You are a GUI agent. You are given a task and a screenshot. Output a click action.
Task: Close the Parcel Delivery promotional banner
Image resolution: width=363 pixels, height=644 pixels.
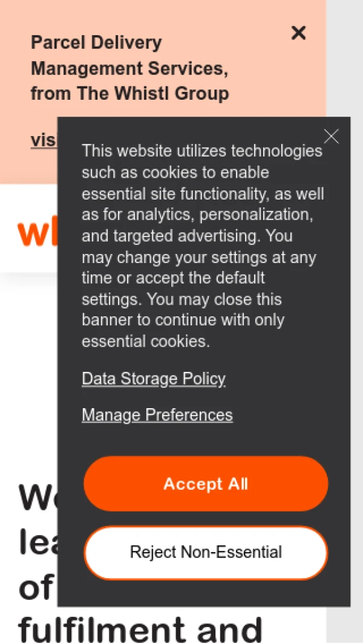(x=298, y=33)
